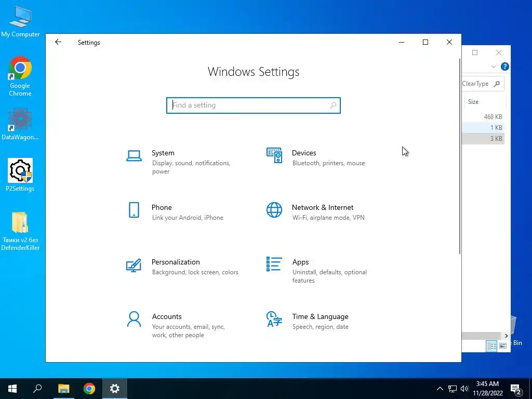This screenshot has width=532, height=399.
Task: Open Chrome from the taskbar
Action: coord(89,389)
